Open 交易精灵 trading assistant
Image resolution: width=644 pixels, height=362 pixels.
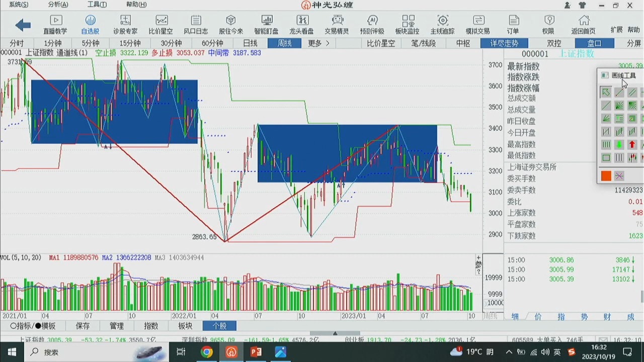[x=337, y=25]
